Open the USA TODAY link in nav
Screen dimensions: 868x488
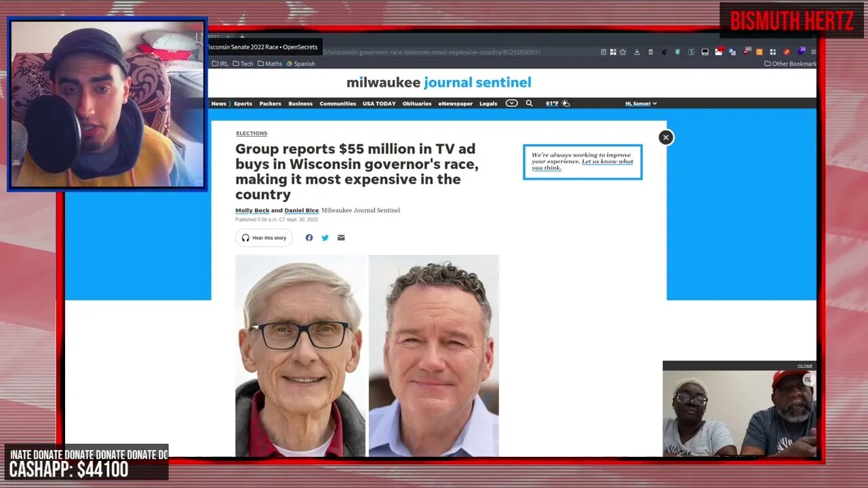click(379, 104)
